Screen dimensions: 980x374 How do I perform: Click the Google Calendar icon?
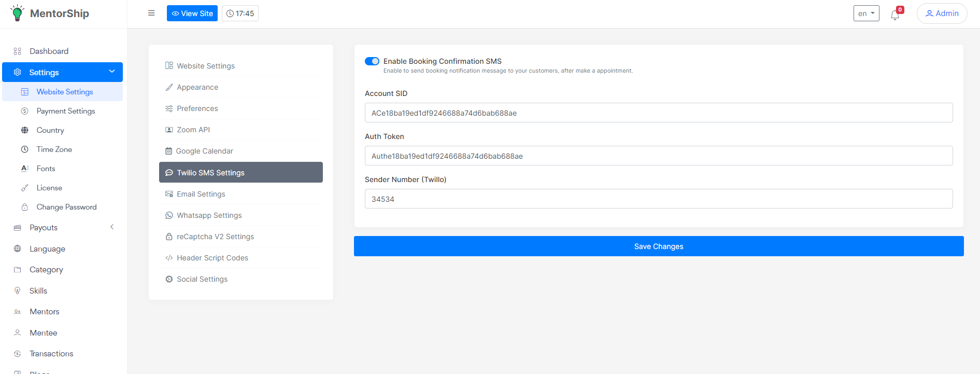click(x=168, y=151)
